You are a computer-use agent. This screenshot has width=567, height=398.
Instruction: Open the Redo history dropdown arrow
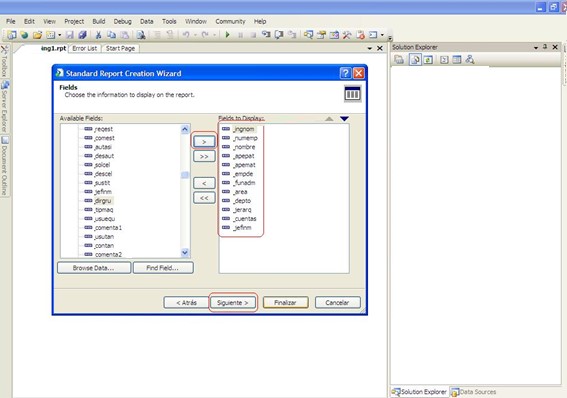coord(214,35)
